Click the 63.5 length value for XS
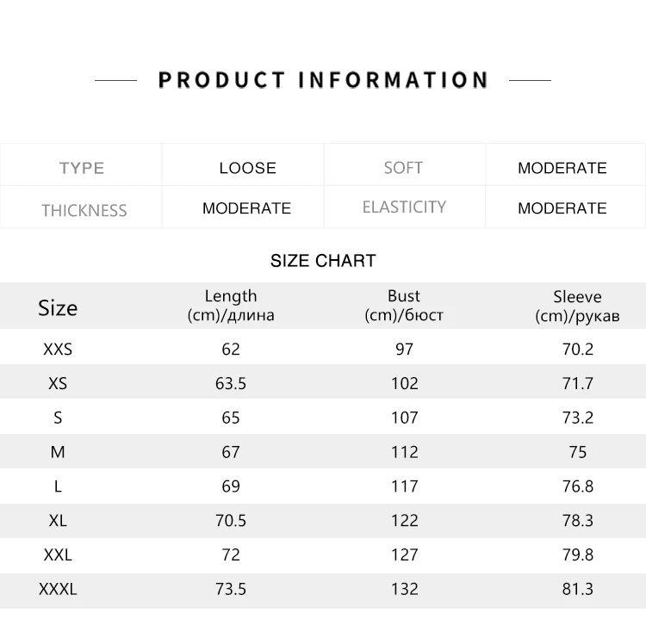This screenshot has width=646, height=644. (231, 383)
